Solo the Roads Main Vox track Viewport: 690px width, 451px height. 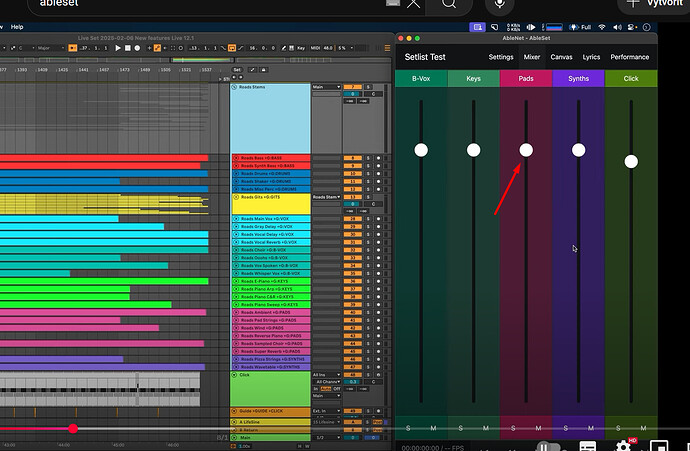(x=369, y=219)
